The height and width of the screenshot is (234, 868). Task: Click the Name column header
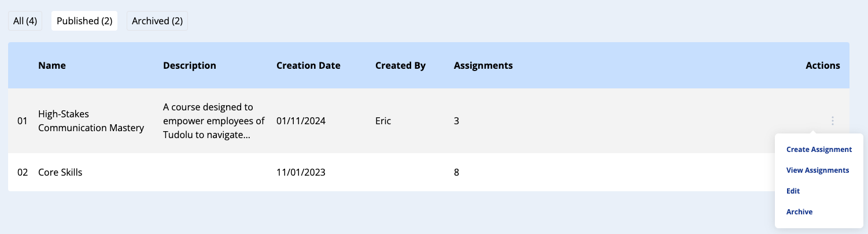pyautogui.click(x=52, y=65)
